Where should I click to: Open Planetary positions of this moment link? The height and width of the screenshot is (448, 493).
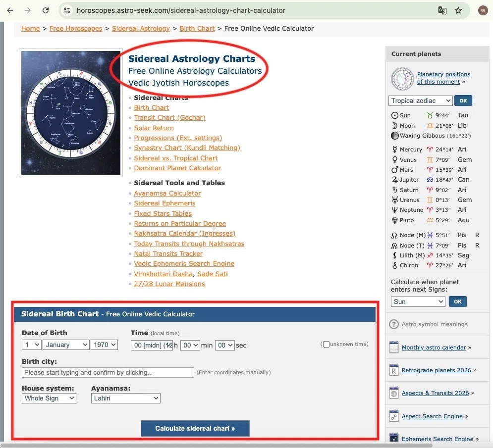point(443,78)
